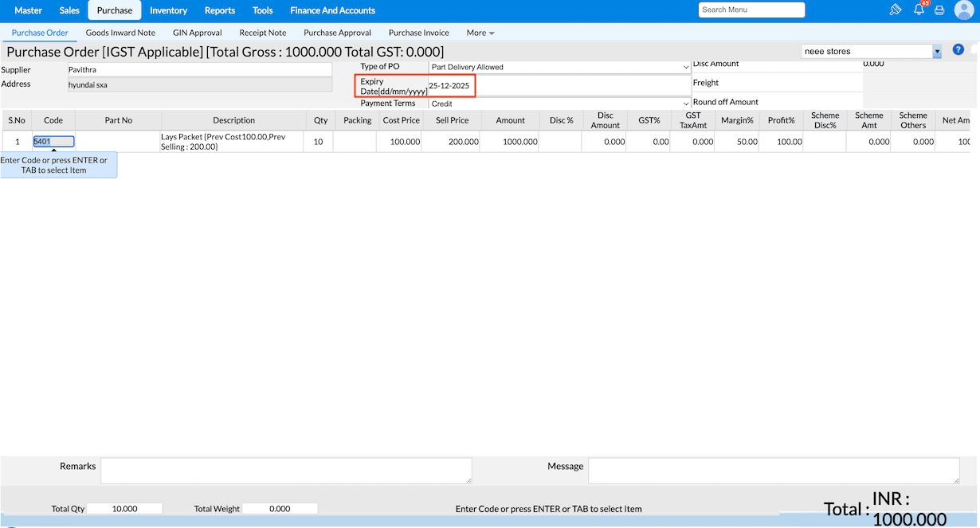Open notifications bell with 45 badge

pos(919,10)
